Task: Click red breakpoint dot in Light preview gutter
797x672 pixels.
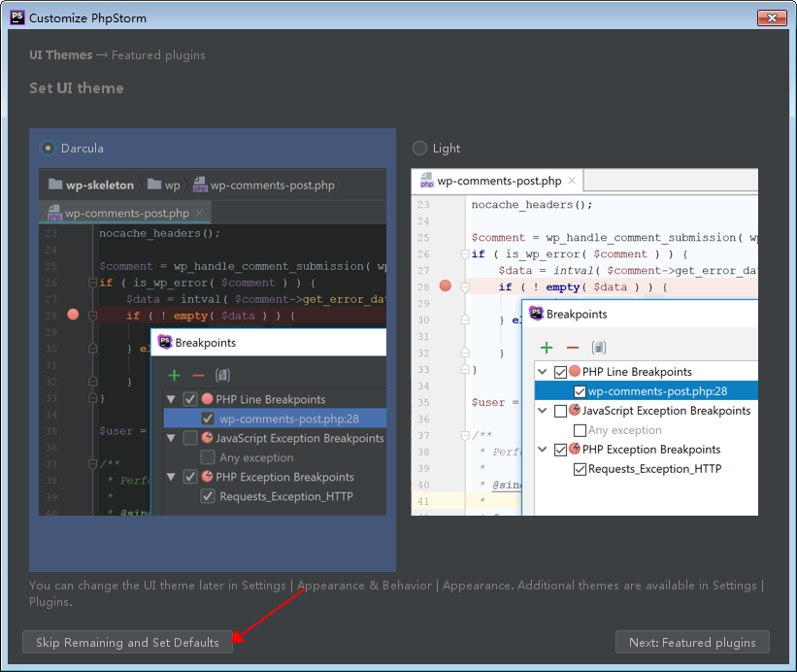Action: point(446,286)
